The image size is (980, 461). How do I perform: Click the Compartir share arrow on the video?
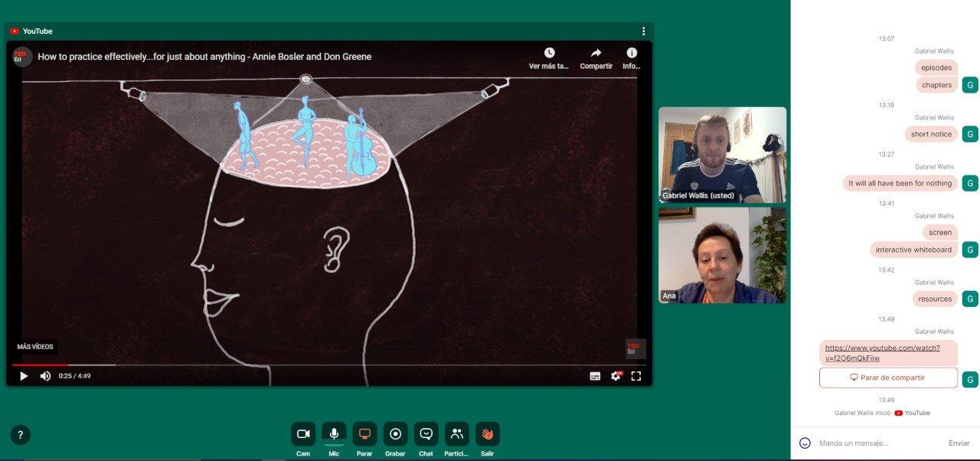pyautogui.click(x=596, y=53)
